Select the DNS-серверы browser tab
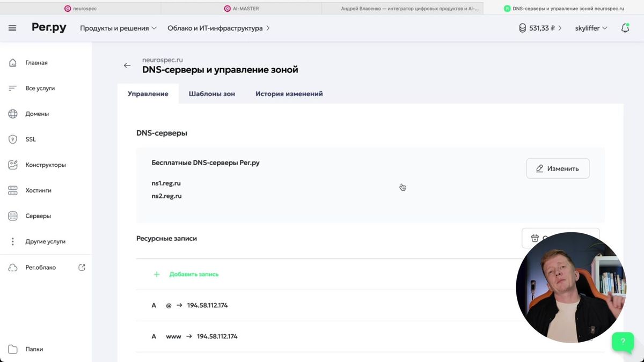644x362 pixels. pos(563,9)
